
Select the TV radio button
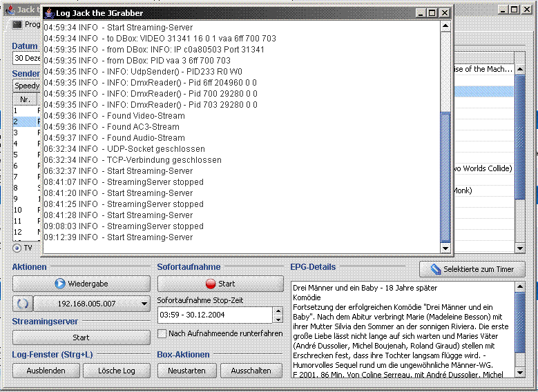click(17, 248)
